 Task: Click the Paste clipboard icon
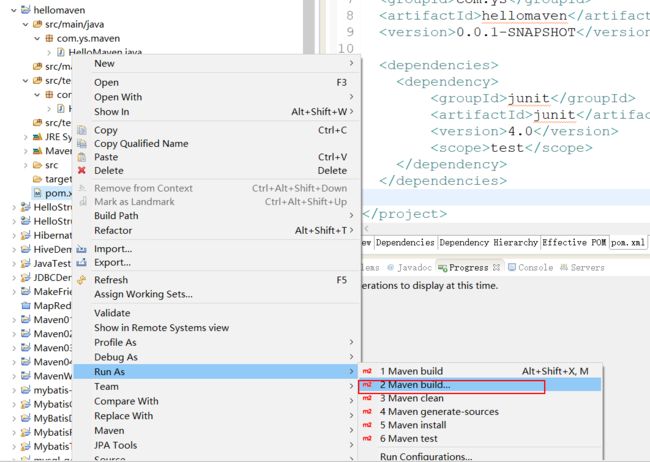pyautogui.click(x=82, y=157)
